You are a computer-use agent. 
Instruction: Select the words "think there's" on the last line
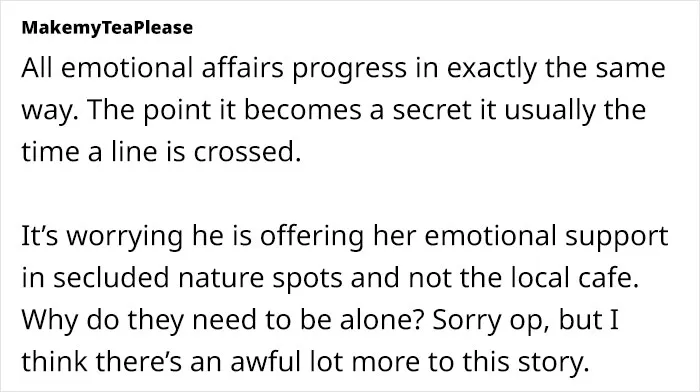coord(102,361)
